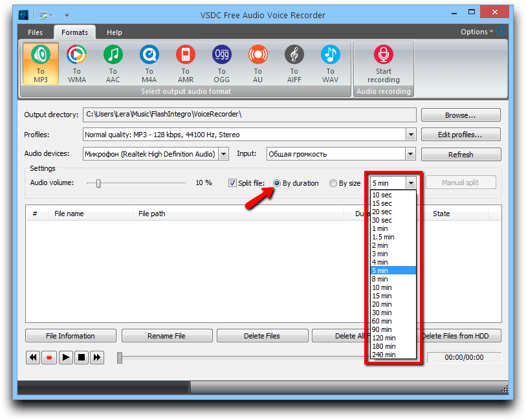This screenshot has width=526, height=420.
Task: Choose 8 min from the duration list
Action: tap(393, 279)
